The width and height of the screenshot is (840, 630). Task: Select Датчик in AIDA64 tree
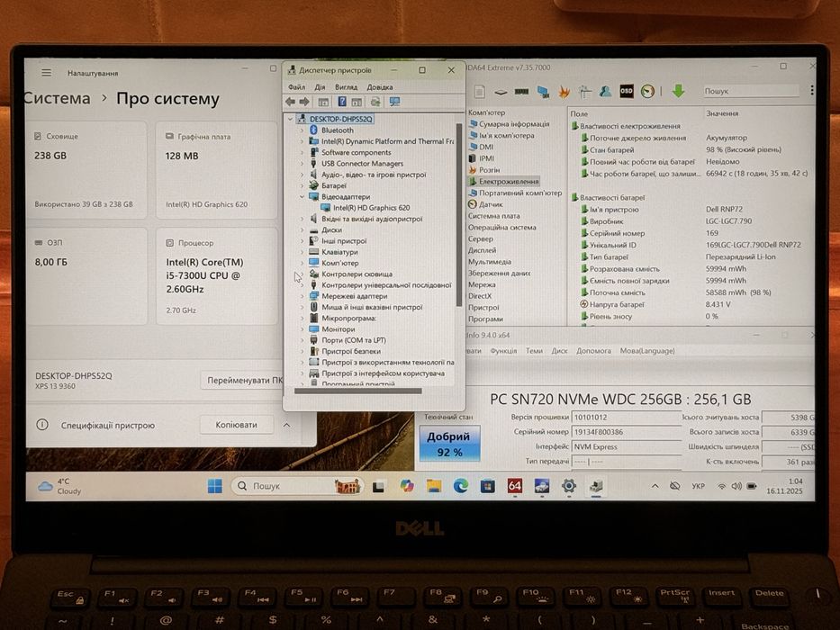[490, 204]
